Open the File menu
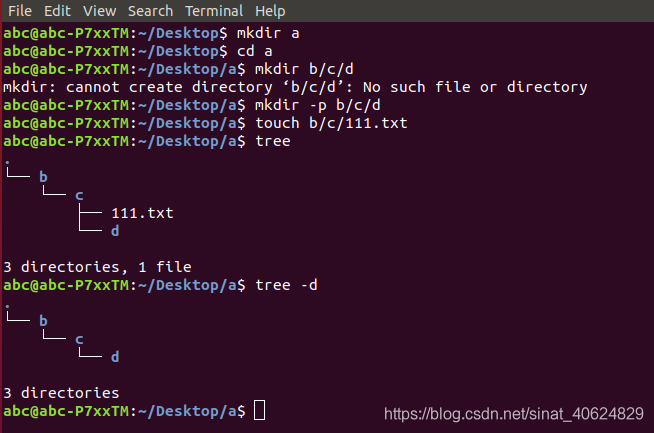 click(20, 11)
